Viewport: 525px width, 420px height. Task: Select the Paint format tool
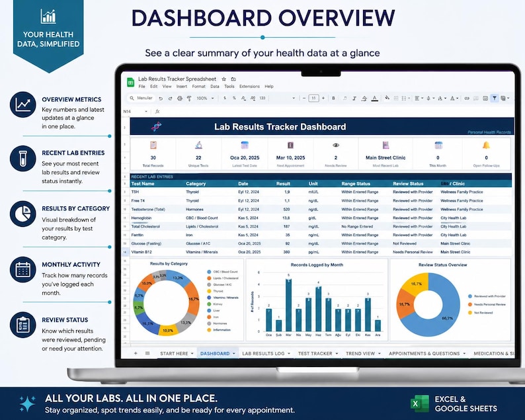[189, 99]
